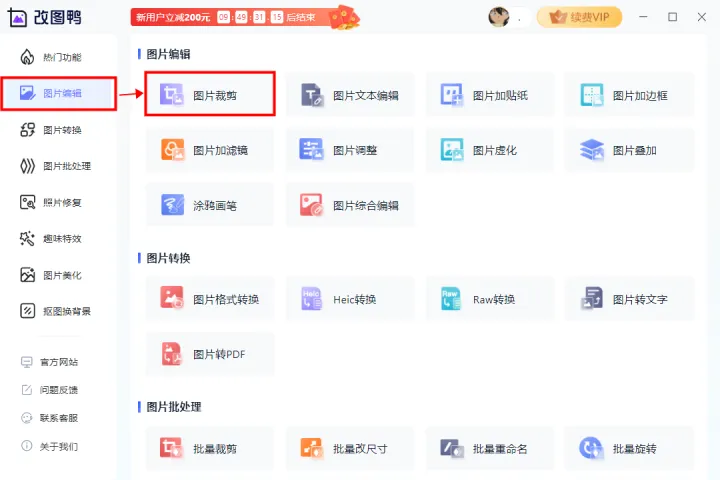Open 图片文本编辑 text edit icon
Screen dimensions: 720x480
pyautogui.click(x=312, y=95)
